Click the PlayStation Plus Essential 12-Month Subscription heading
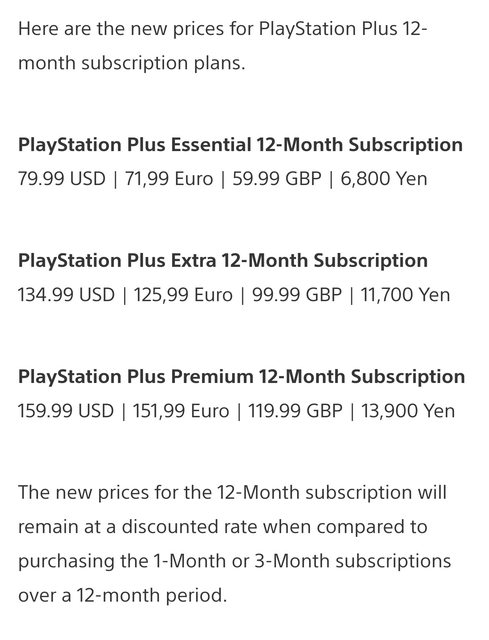Screen dimensions: 489x640 coord(240,145)
